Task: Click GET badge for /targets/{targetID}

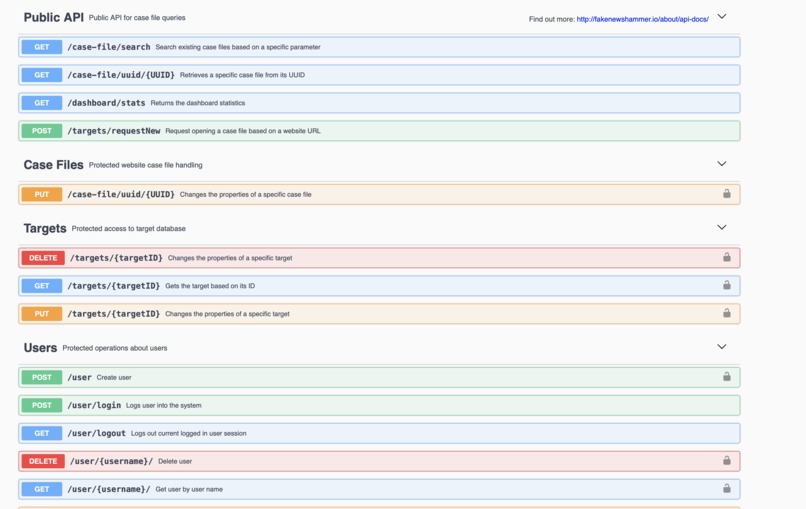Action: pos(42,286)
